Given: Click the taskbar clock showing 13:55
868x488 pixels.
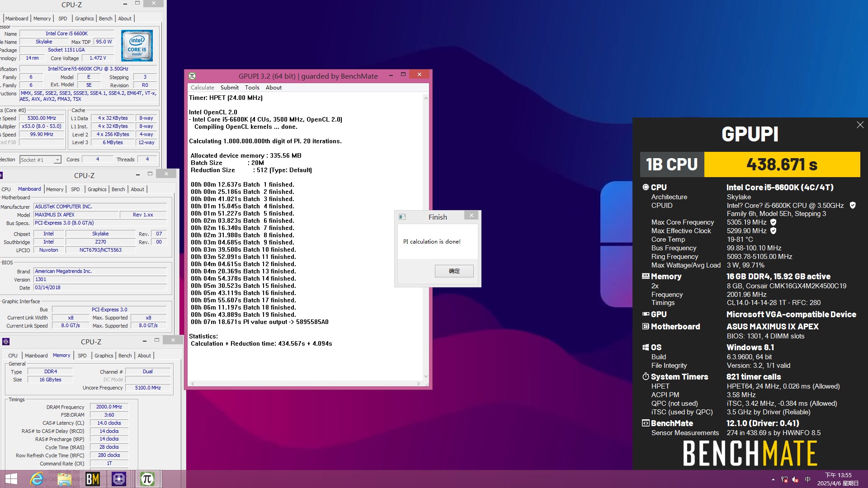Looking at the screenshot, I should pos(838,479).
